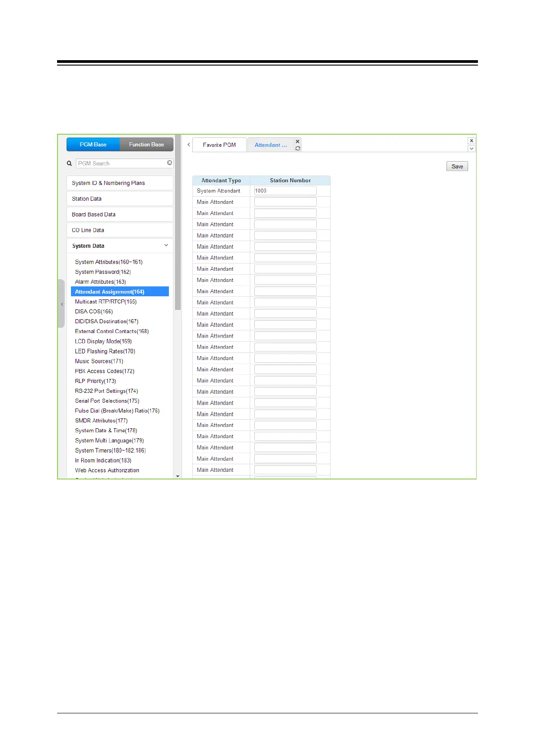The width and height of the screenshot is (535, 756).
Task: Open Music Sources(171)
Action: [99, 361]
